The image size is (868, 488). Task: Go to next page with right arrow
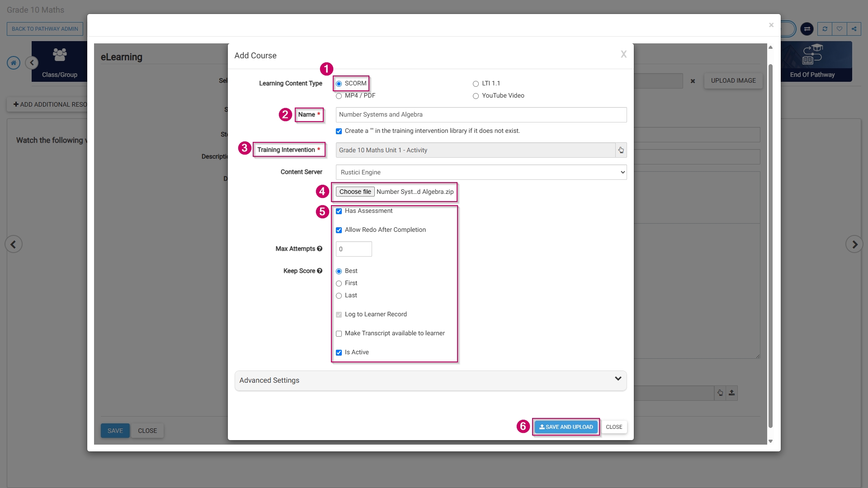point(854,244)
